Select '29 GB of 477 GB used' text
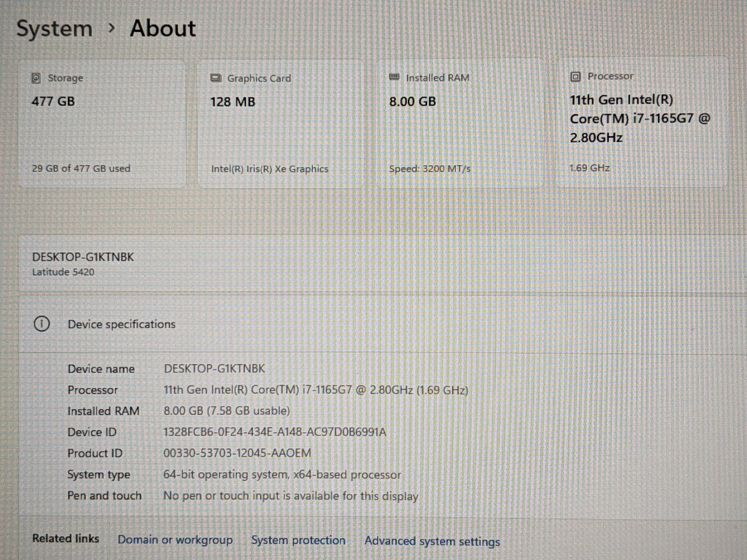The image size is (747, 560). tap(81, 168)
